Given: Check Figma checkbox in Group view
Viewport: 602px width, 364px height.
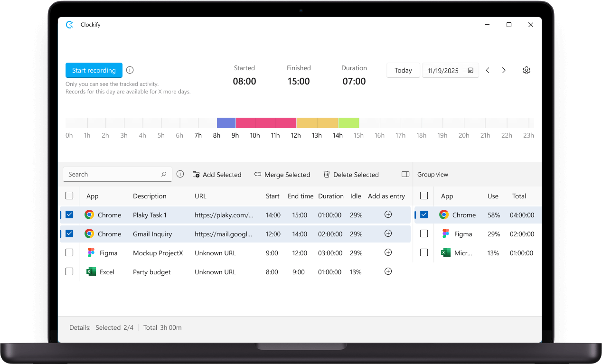Looking at the screenshot, I should click(x=424, y=233).
